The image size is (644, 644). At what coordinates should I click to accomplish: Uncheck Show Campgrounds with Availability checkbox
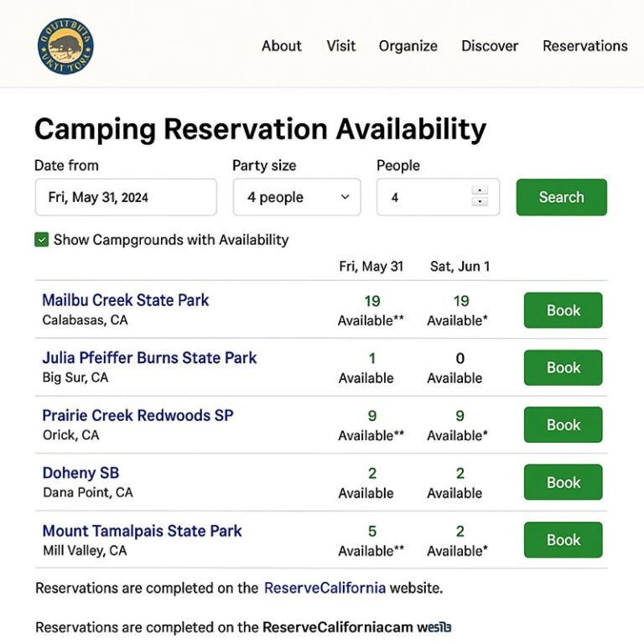(42, 240)
